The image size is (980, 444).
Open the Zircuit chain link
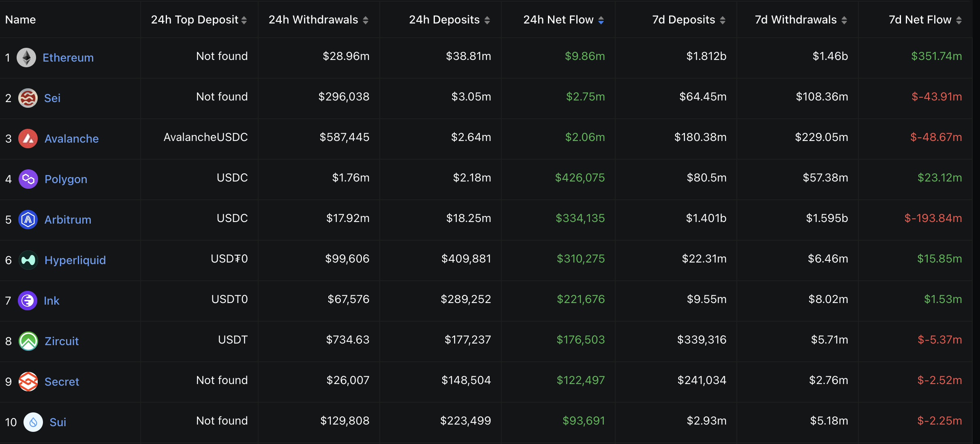(62, 341)
